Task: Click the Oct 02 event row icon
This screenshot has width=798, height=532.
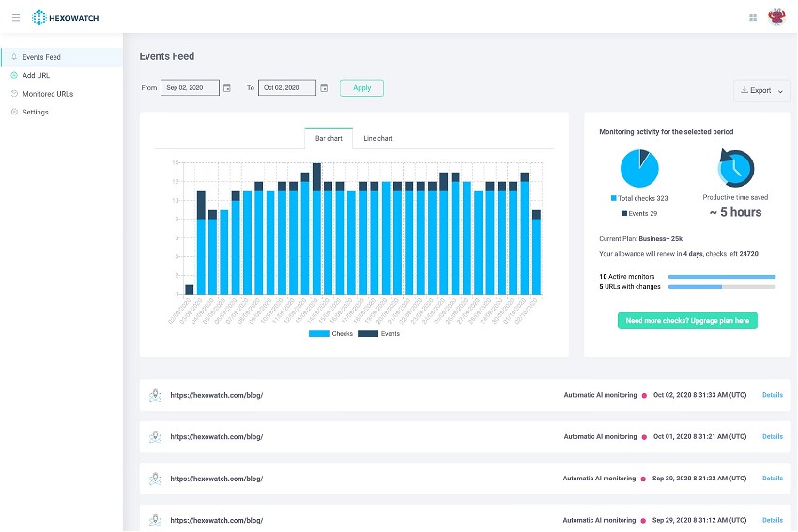Action: click(x=155, y=395)
